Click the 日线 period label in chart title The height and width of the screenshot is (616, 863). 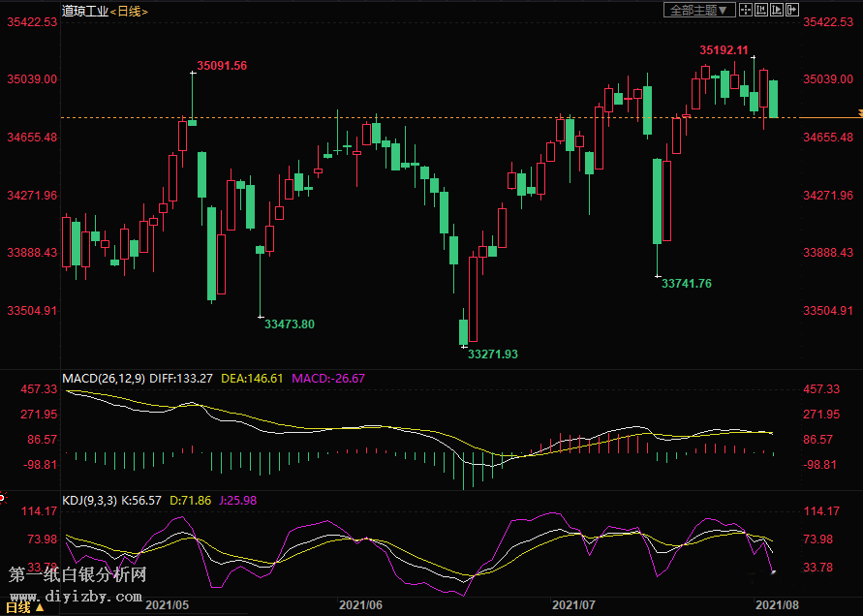[x=130, y=11]
